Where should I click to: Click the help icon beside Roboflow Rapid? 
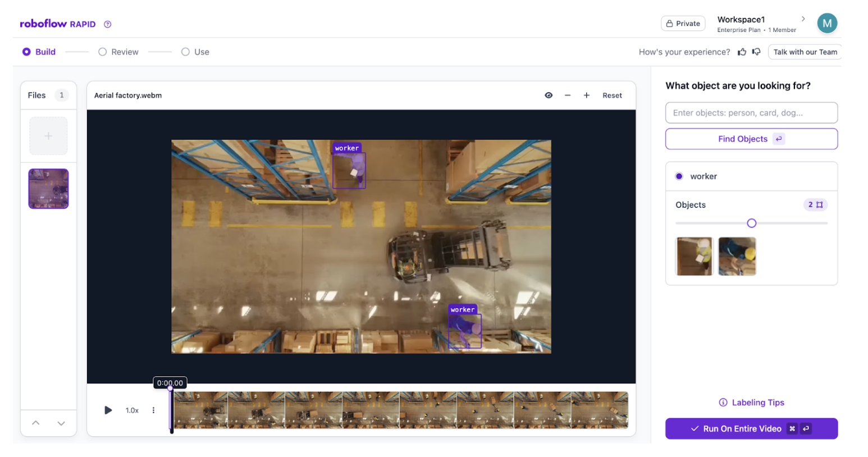tap(108, 24)
